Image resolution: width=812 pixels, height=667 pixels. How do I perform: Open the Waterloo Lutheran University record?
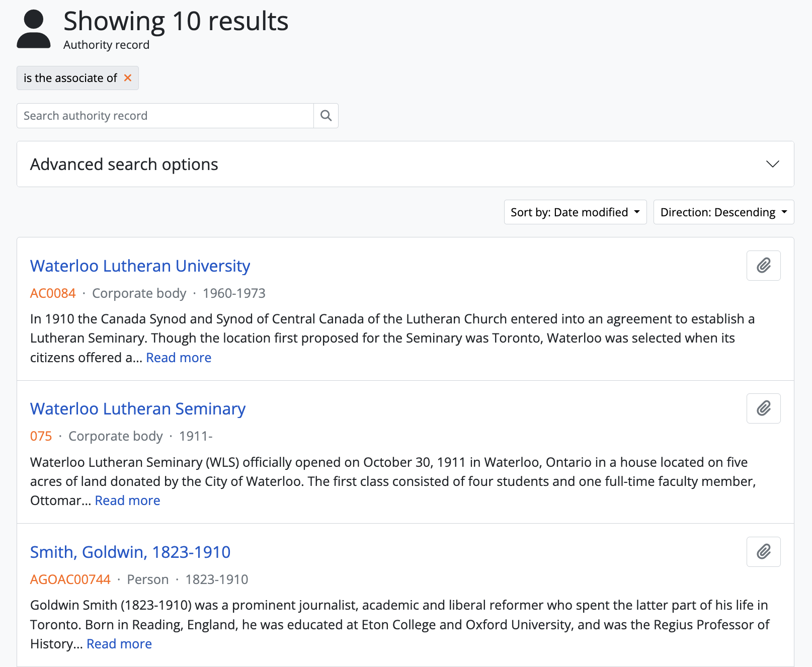click(140, 266)
